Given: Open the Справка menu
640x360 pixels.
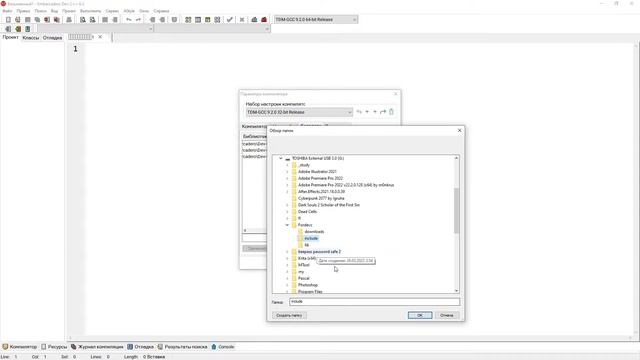Looking at the screenshot, I should click(x=161, y=11).
